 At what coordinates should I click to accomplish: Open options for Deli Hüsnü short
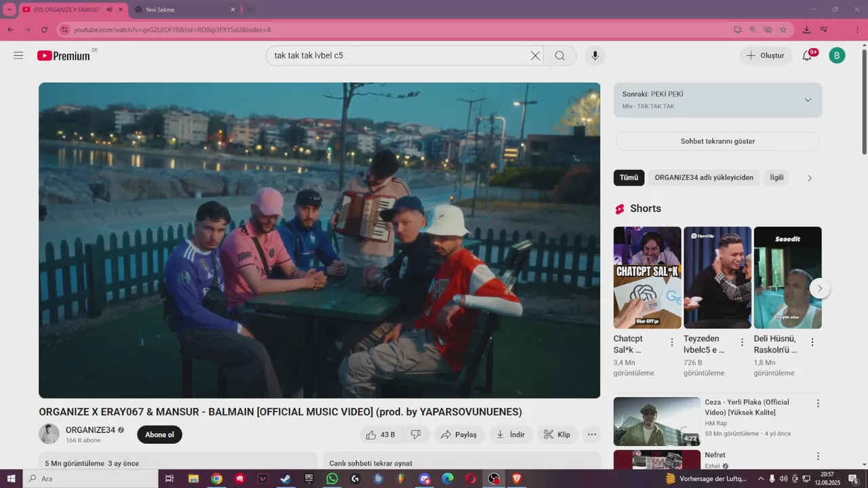(812, 342)
